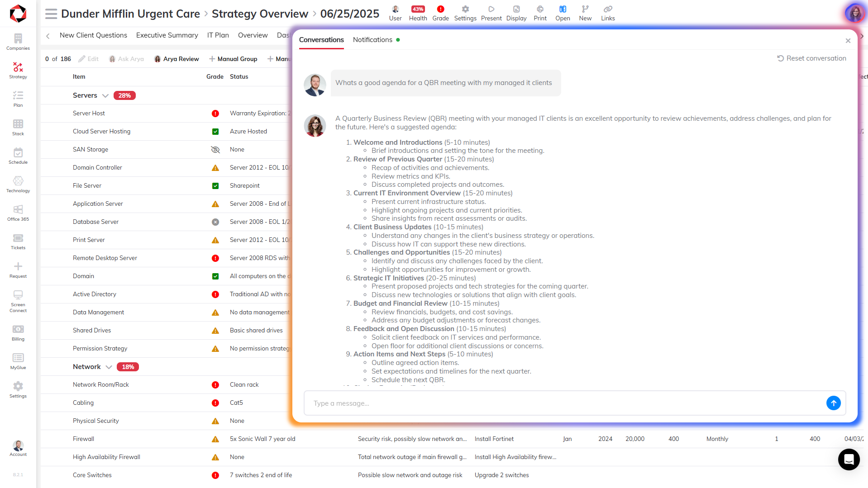
Task: Open the Billing sidebar section
Action: point(18,332)
